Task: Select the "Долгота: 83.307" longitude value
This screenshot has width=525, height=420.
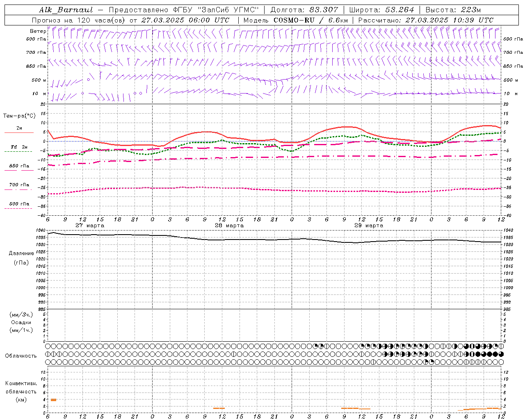Action: [304, 10]
